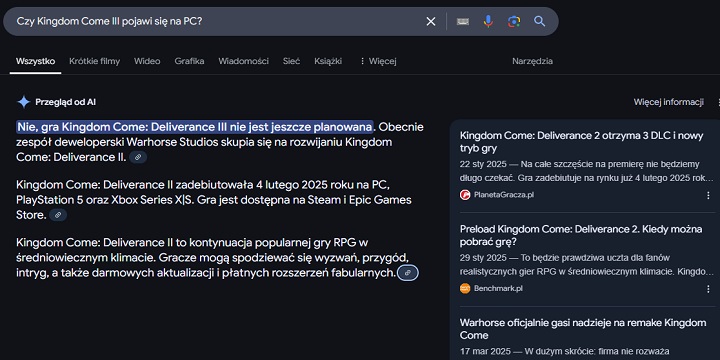
Task: Expand the Więcej menu
Action: [x=378, y=61]
